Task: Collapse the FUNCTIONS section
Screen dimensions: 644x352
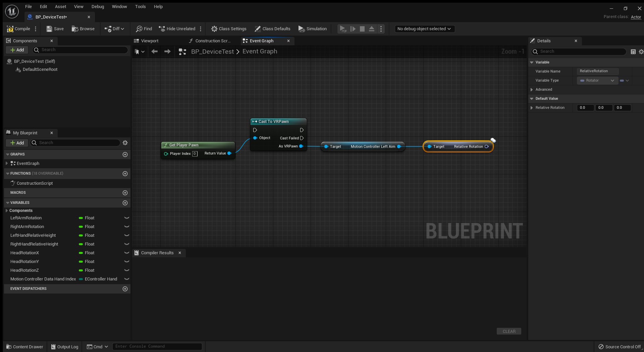Action: pyautogui.click(x=8, y=174)
